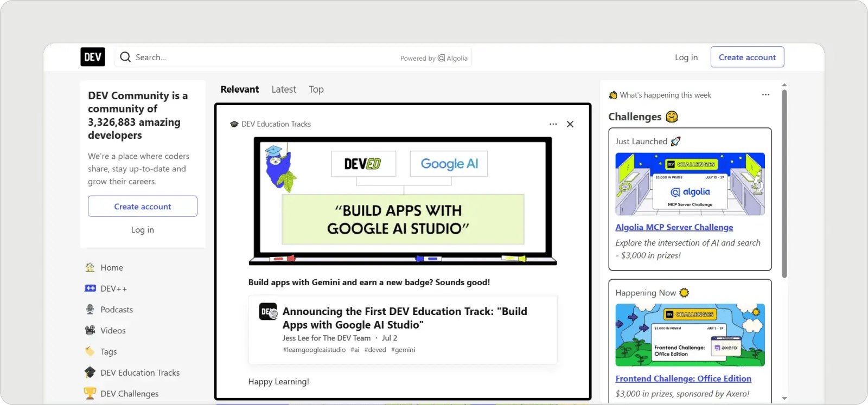Viewport: 868px width, 405px height.
Task: Open the education track billboard options menu
Action: click(553, 124)
